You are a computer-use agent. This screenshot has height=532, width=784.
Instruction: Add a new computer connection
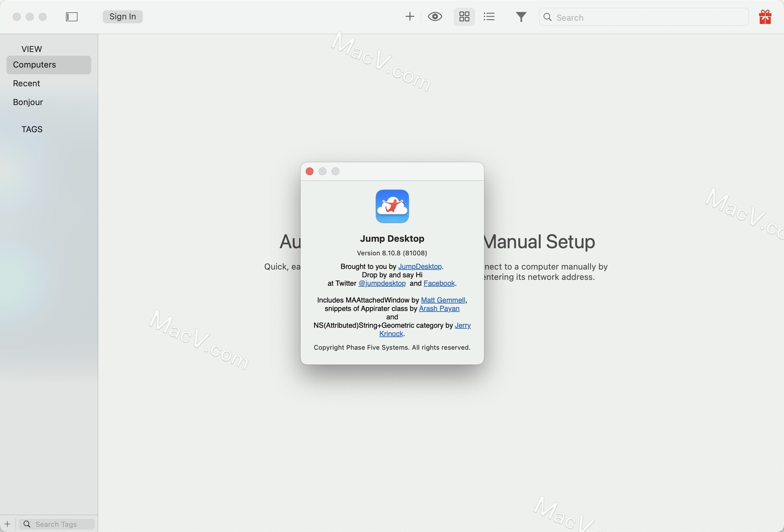(410, 17)
